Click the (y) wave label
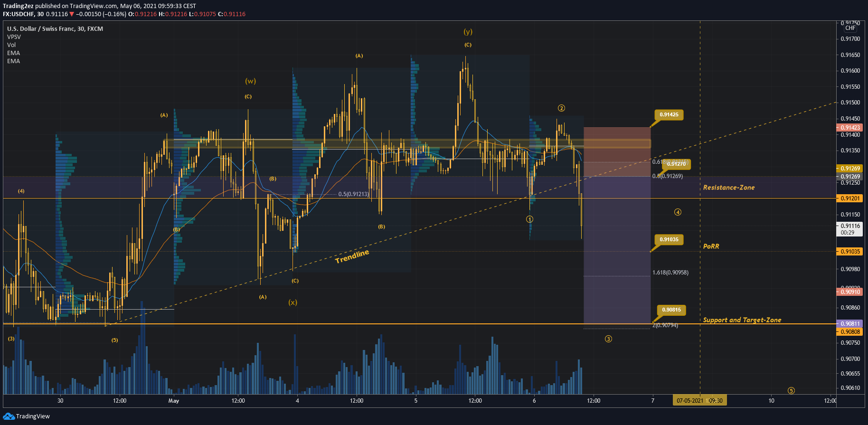Viewport: 868px width, 425px height. [468, 32]
